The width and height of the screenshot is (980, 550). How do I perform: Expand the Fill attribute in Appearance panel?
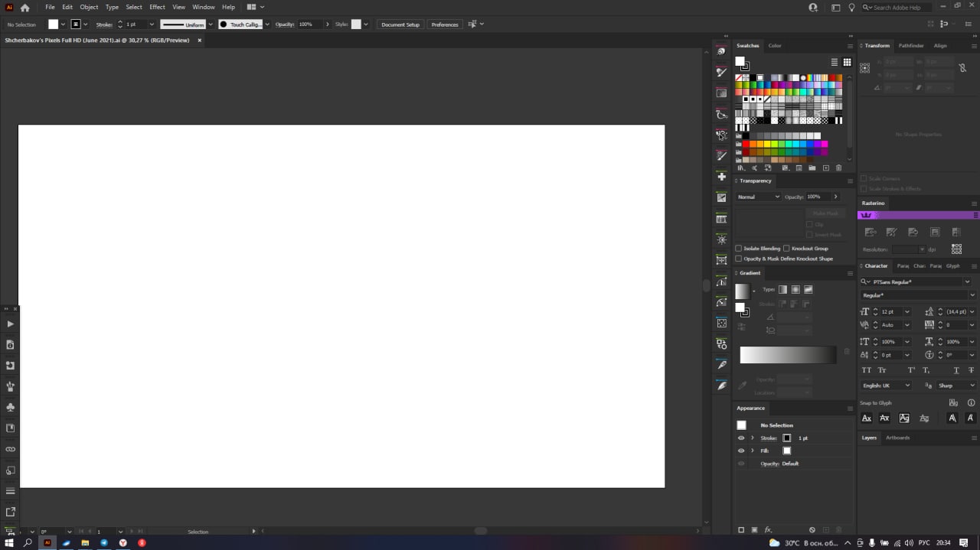pos(753,451)
